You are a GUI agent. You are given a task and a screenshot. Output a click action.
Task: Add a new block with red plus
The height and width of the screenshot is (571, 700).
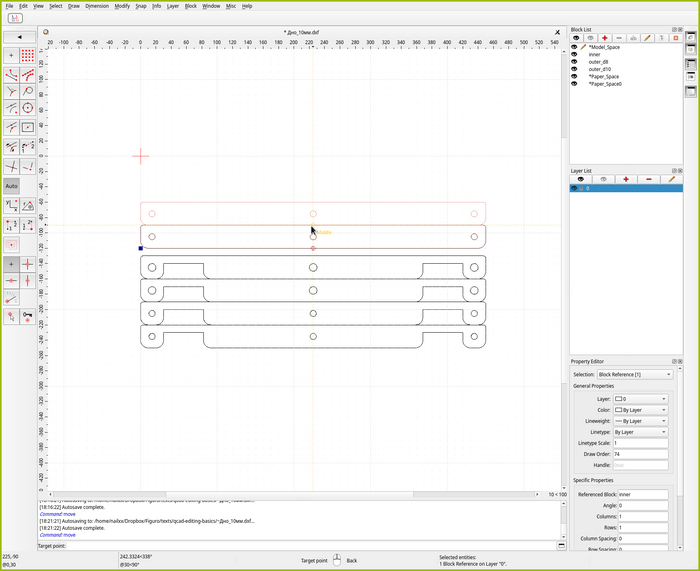pyautogui.click(x=605, y=37)
